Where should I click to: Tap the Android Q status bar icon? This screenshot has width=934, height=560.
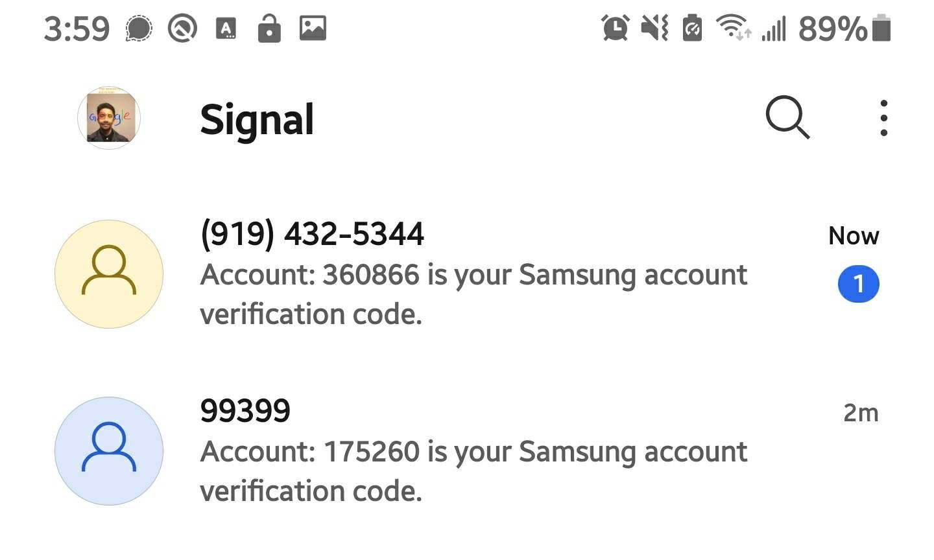coord(182,28)
